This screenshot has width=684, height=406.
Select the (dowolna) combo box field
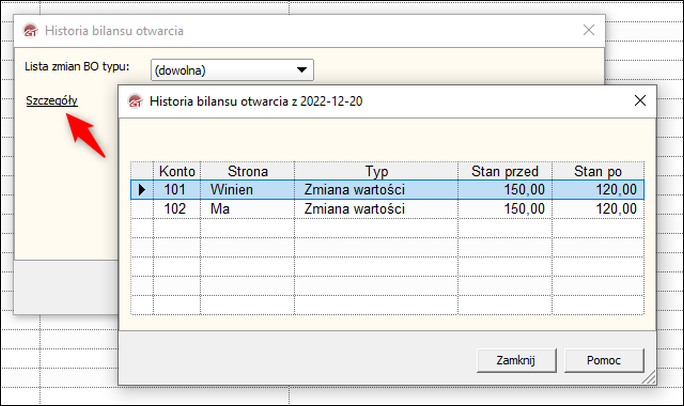[x=232, y=70]
